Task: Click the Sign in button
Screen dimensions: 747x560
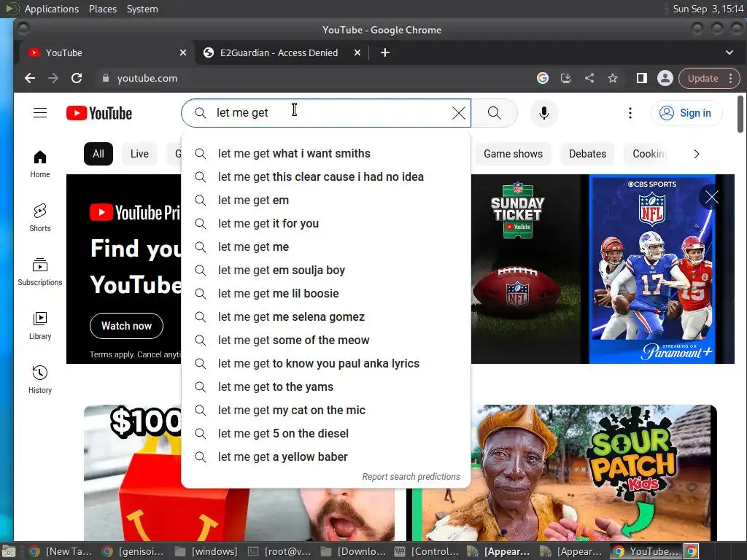Action: point(686,113)
